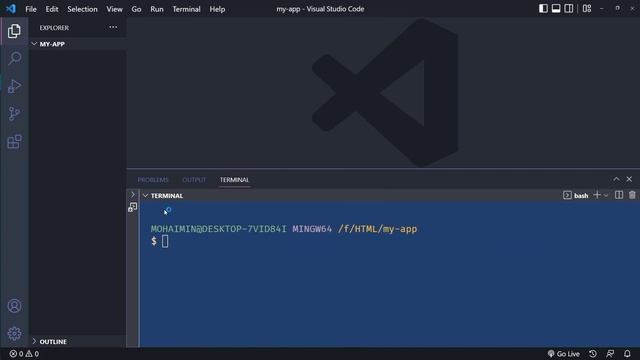Viewport: 640px width, 360px height.
Task: Click MOHAIMIN@DESKTOP-7VID84I text
Action: click(219, 229)
